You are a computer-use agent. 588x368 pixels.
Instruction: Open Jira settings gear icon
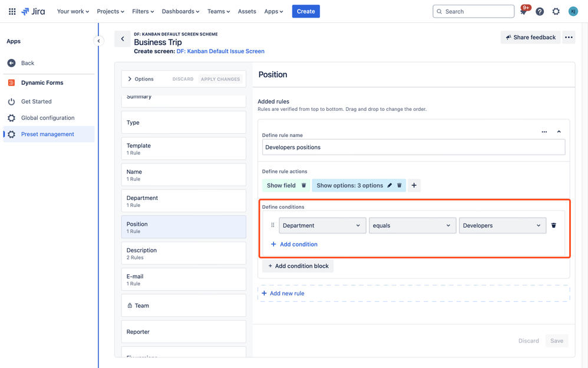click(556, 12)
